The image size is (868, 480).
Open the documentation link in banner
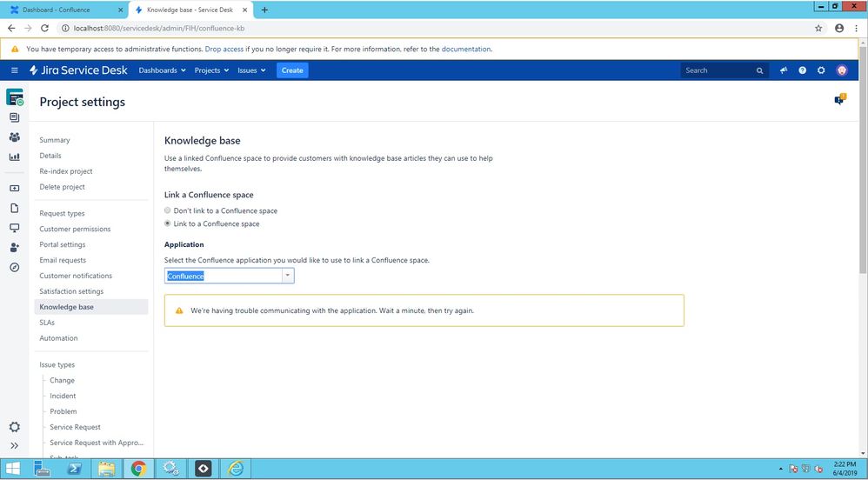tap(466, 49)
